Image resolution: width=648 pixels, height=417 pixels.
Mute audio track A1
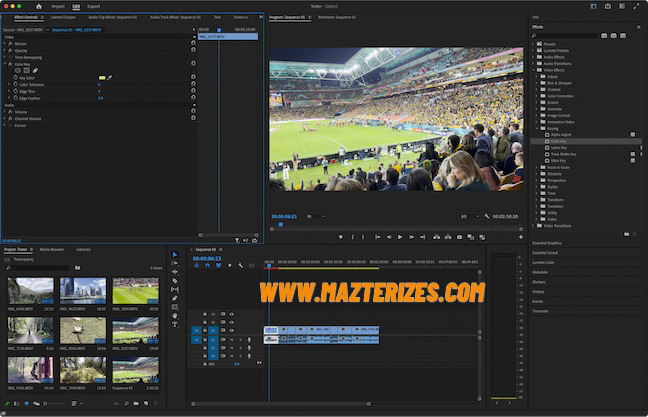(232, 340)
